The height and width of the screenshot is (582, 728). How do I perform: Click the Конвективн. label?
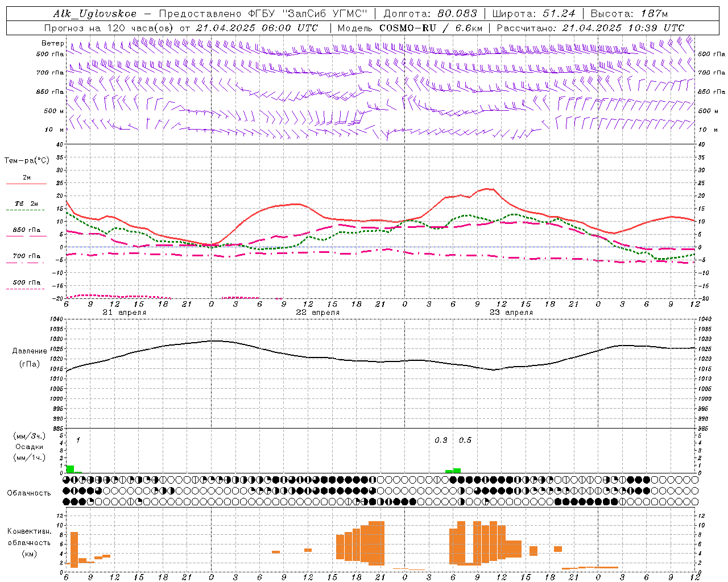(x=30, y=531)
